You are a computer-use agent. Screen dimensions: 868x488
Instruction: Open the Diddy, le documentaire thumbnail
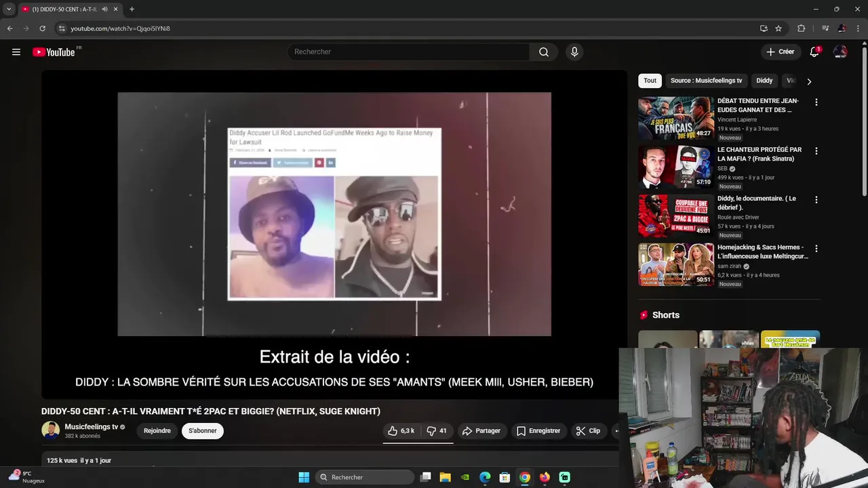[x=676, y=216]
